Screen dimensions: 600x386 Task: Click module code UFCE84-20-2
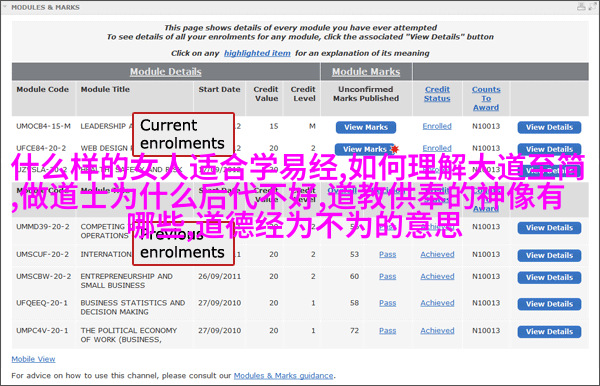click(x=41, y=148)
